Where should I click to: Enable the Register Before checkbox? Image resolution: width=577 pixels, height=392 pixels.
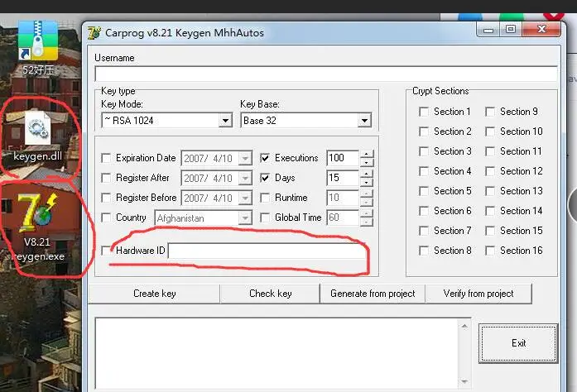(x=106, y=198)
